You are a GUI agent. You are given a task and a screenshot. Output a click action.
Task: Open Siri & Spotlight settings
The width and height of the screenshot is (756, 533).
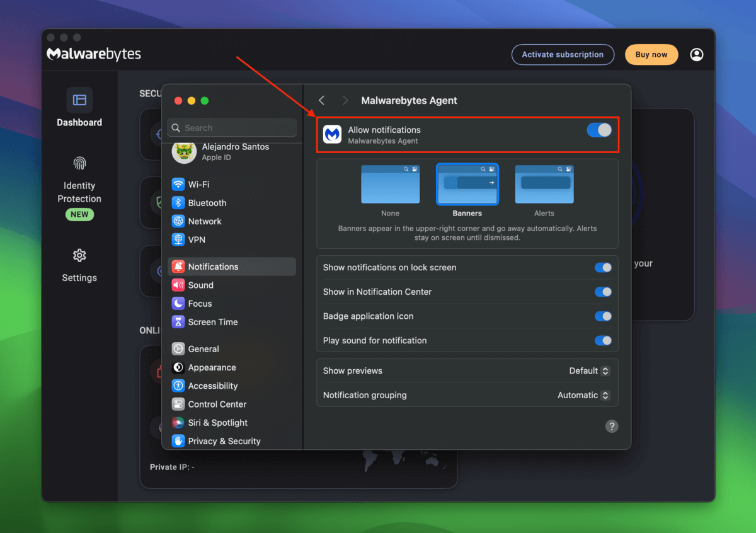pyautogui.click(x=232, y=422)
